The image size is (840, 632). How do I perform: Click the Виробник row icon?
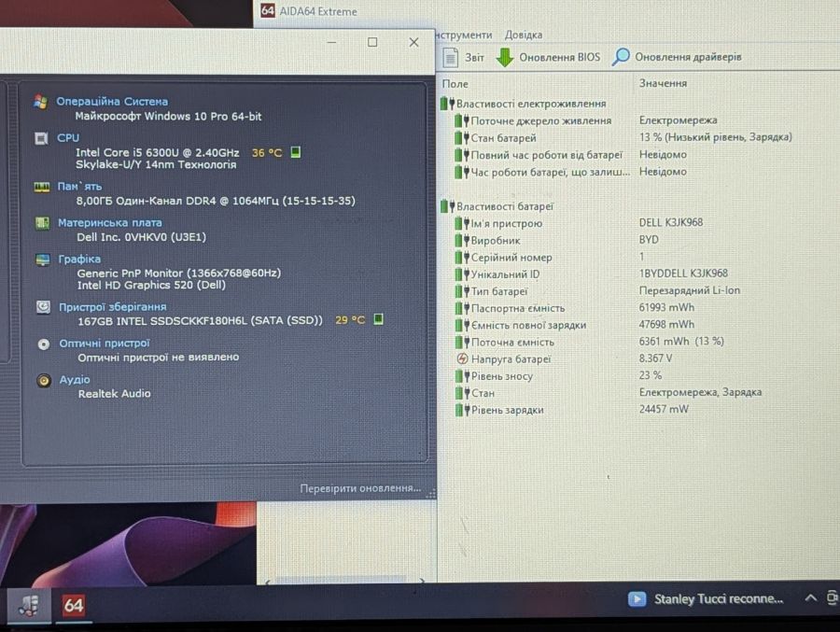462,241
